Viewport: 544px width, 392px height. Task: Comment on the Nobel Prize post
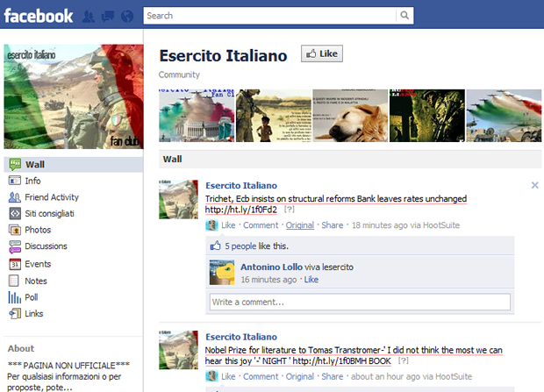click(x=261, y=376)
